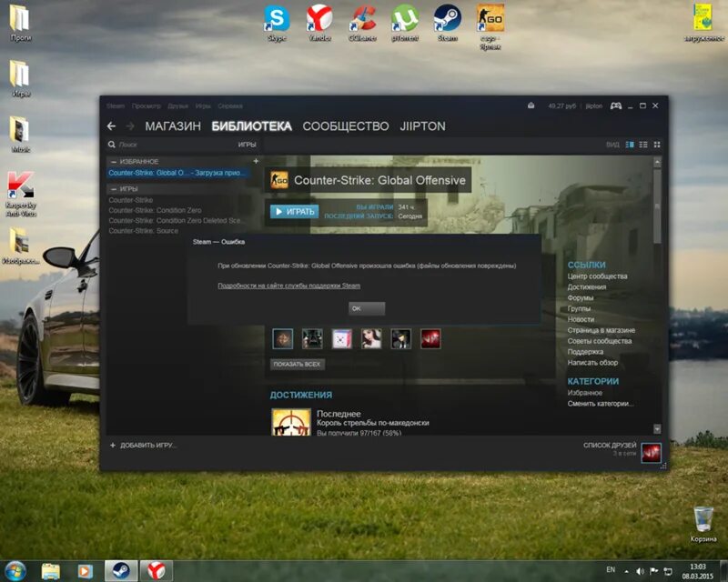Viewport: 728px width, 582px height.
Task: Open Форумы link
Action: click(x=581, y=298)
